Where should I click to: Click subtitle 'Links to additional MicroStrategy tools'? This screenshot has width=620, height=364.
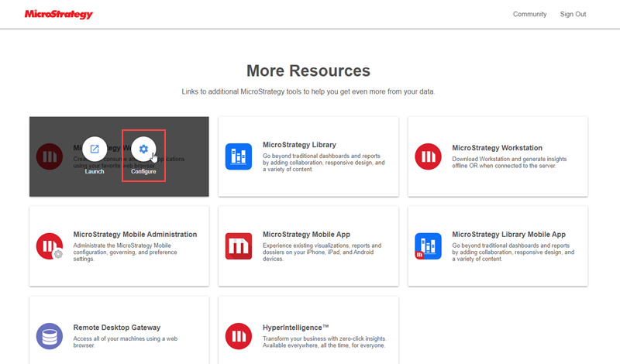tap(308, 91)
